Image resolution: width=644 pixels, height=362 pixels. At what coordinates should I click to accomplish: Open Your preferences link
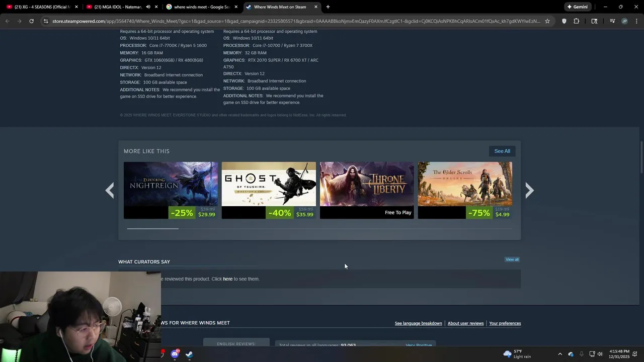[505, 323]
